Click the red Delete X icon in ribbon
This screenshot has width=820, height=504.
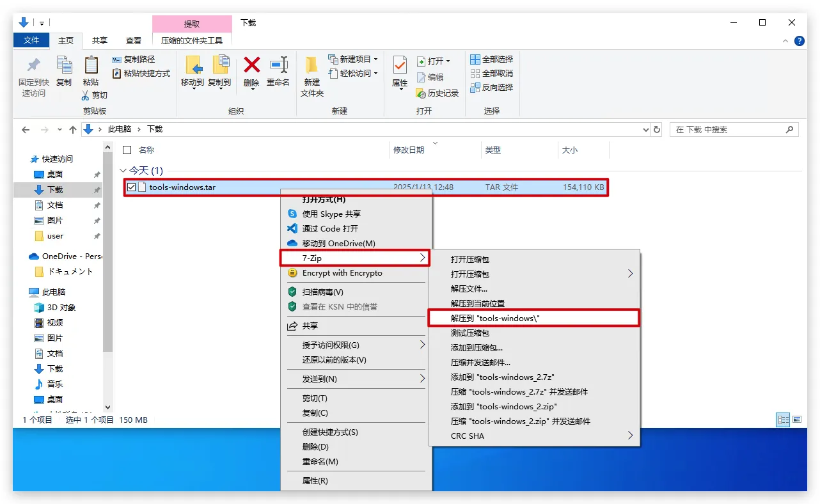(252, 66)
